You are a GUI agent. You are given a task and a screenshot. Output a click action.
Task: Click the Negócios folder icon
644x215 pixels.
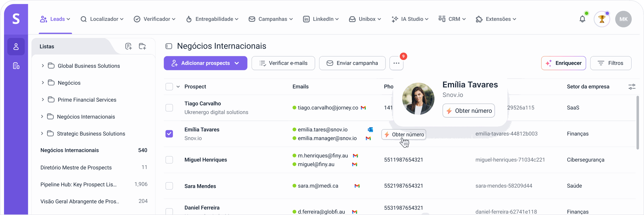pyautogui.click(x=51, y=83)
